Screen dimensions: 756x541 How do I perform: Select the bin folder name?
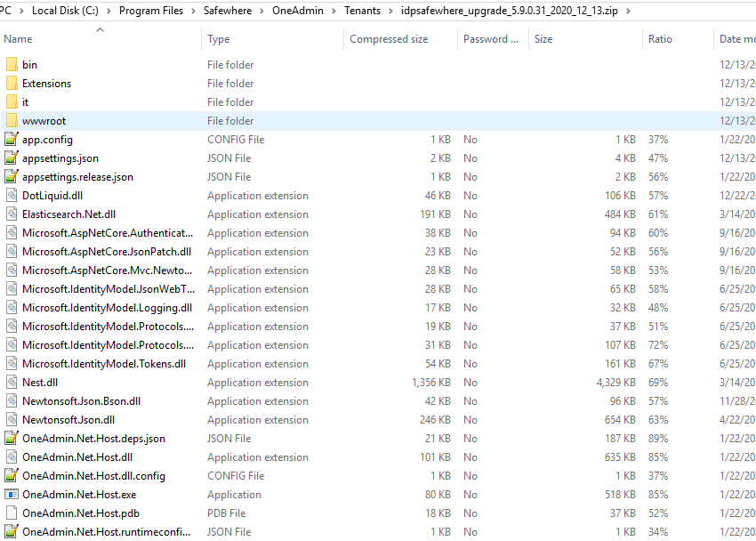(x=29, y=65)
